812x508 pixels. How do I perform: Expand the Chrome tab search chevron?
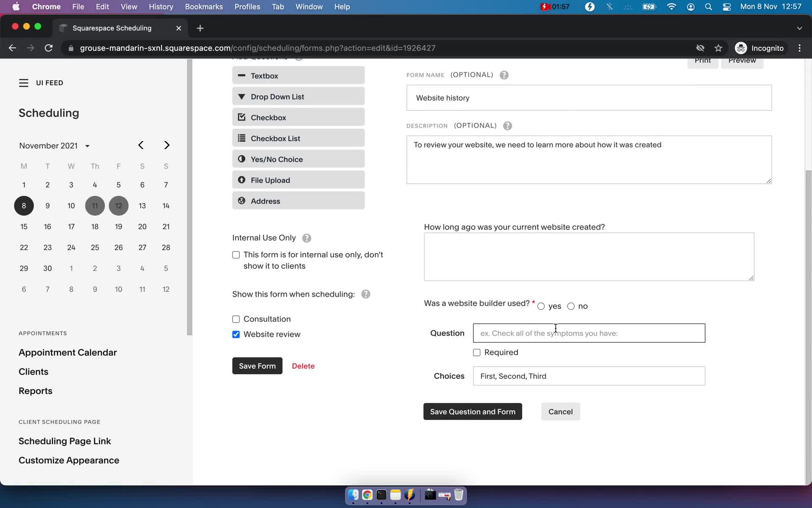coord(799,28)
